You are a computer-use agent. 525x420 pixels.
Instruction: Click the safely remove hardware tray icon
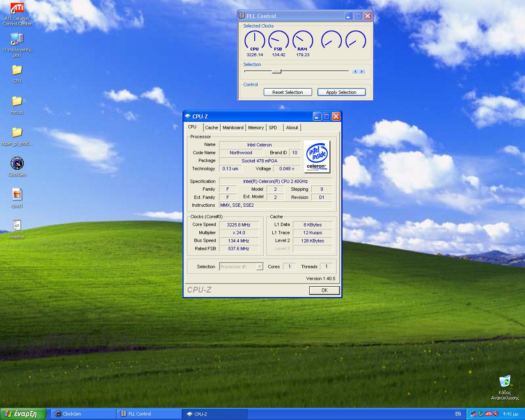pos(481,414)
